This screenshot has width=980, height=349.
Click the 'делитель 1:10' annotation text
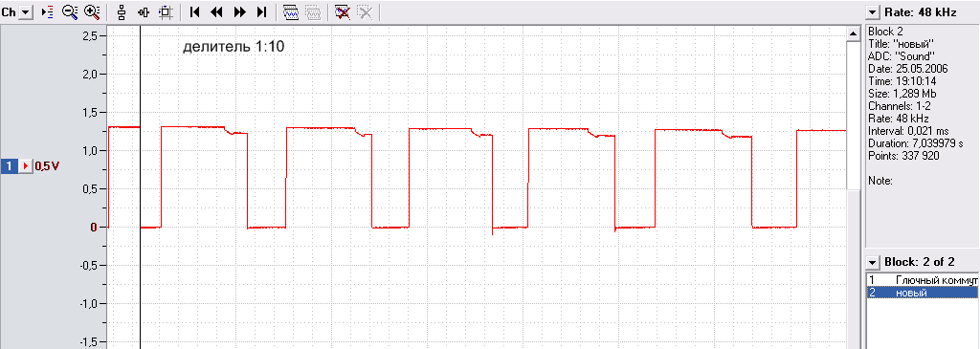click(x=234, y=46)
